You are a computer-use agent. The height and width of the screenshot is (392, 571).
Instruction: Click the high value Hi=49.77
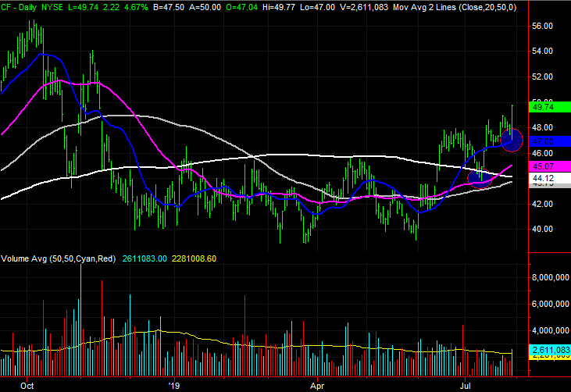pyautogui.click(x=279, y=7)
